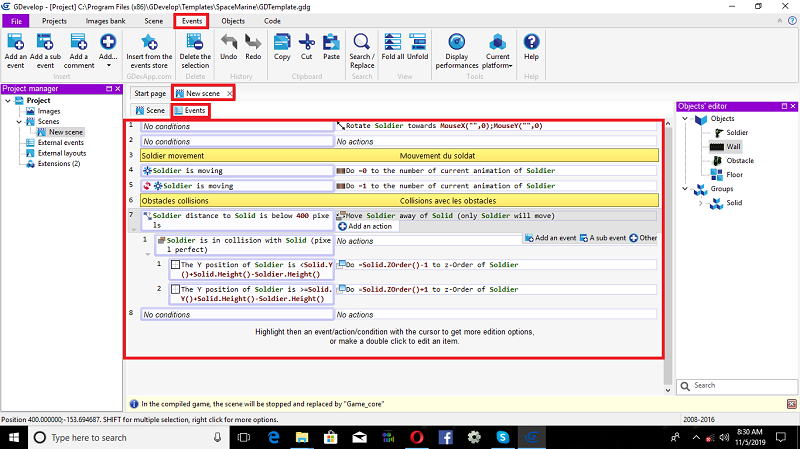Collapse the Objects node in Objects' editor
This screenshot has width=800, height=449.
pos(686,118)
